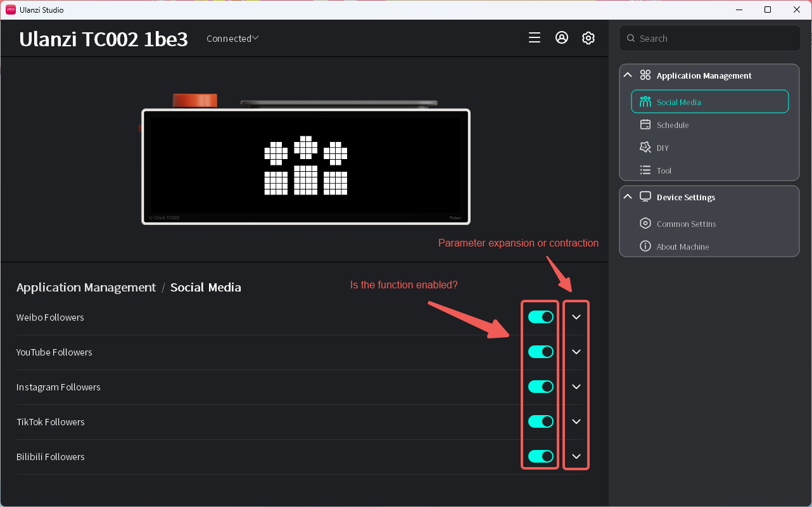Screen dimensions: 812x507
Task: Expand YouTube Followers parameters chevron
Action: click(576, 352)
